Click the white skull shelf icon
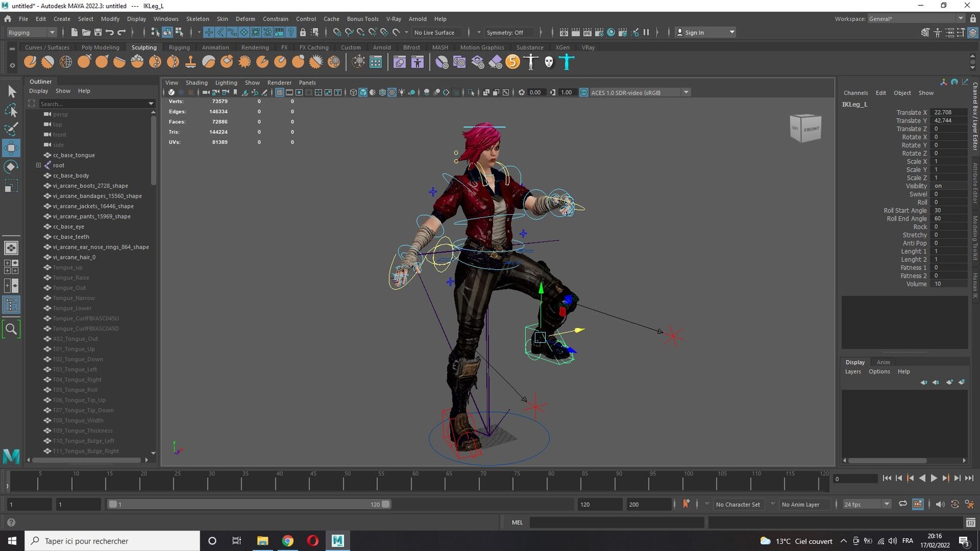Image resolution: width=980 pixels, height=551 pixels. pyautogui.click(x=549, y=61)
